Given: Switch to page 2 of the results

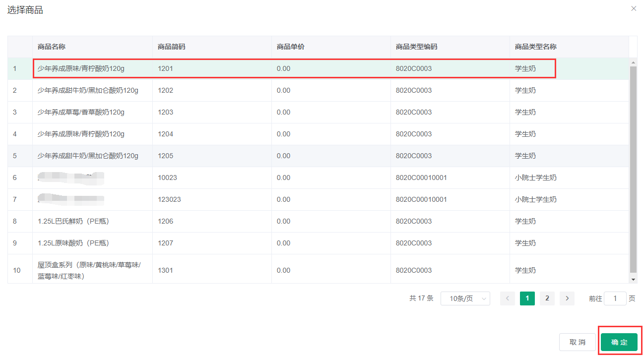Looking at the screenshot, I should coord(547,298).
